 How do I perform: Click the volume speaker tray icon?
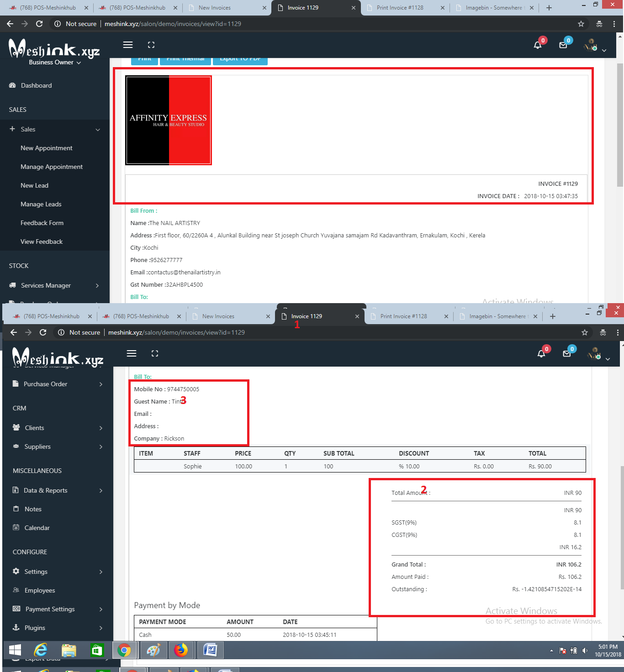point(585,651)
